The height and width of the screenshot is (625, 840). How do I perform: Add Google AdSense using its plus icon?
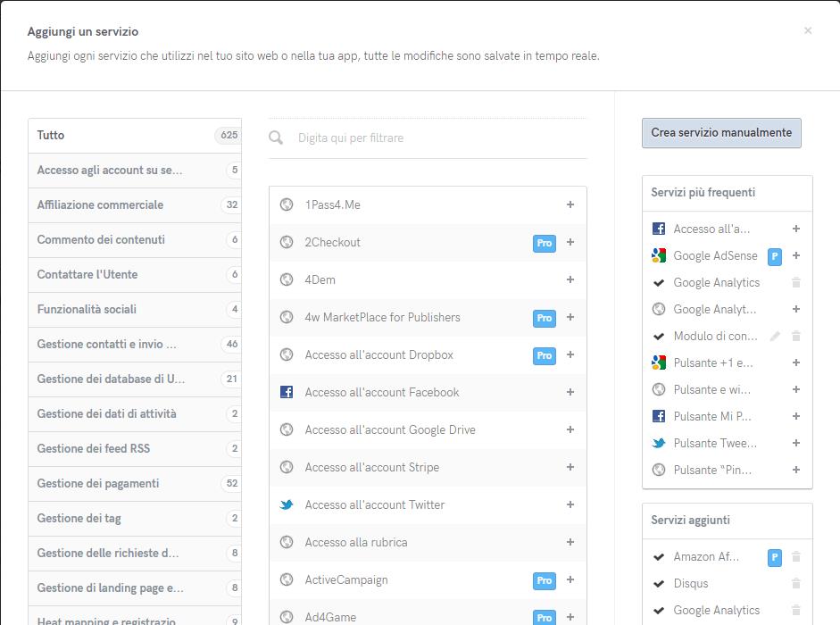click(x=796, y=255)
